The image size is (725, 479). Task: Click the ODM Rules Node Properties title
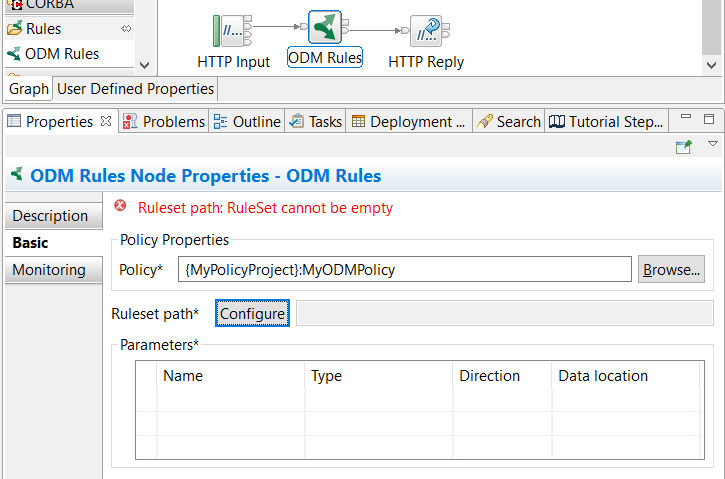tap(206, 176)
